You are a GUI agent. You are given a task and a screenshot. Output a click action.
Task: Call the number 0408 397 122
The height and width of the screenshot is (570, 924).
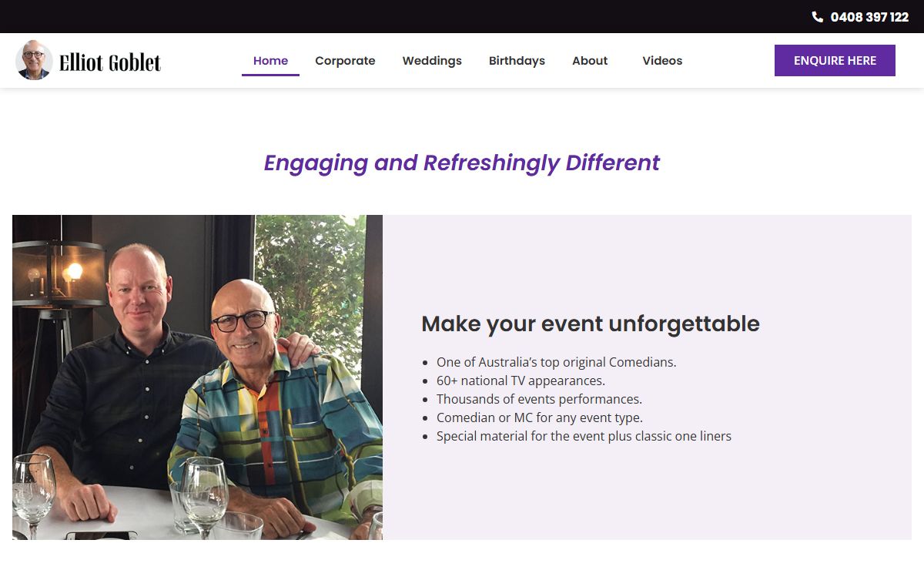869,17
